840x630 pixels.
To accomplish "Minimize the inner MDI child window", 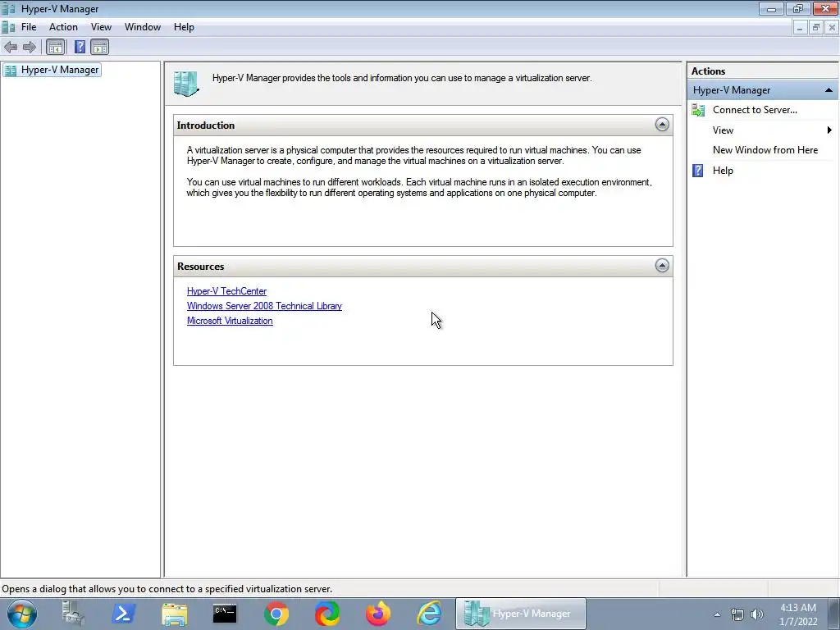I will [x=799, y=27].
